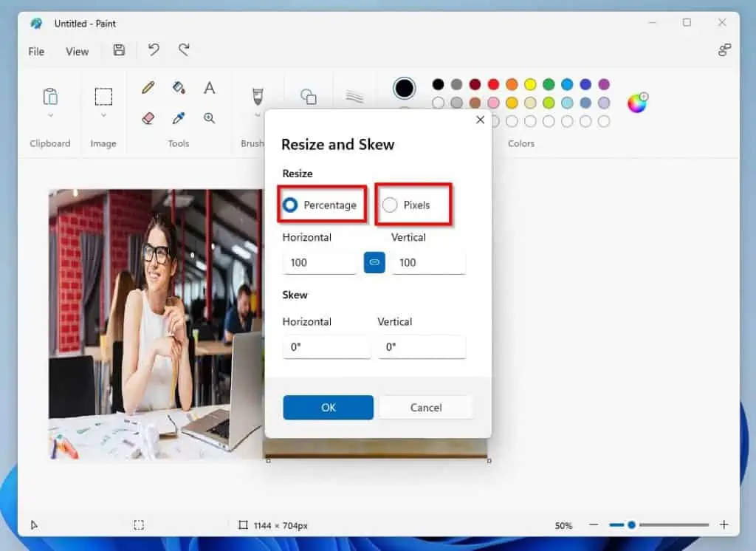The width and height of the screenshot is (756, 551).
Task: Select the Pencil tool
Action: (x=147, y=87)
